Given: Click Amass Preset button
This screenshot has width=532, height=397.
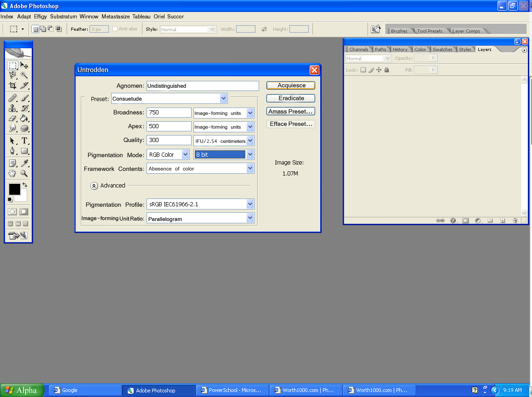Looking at the screenshot, I should (291, 111).
